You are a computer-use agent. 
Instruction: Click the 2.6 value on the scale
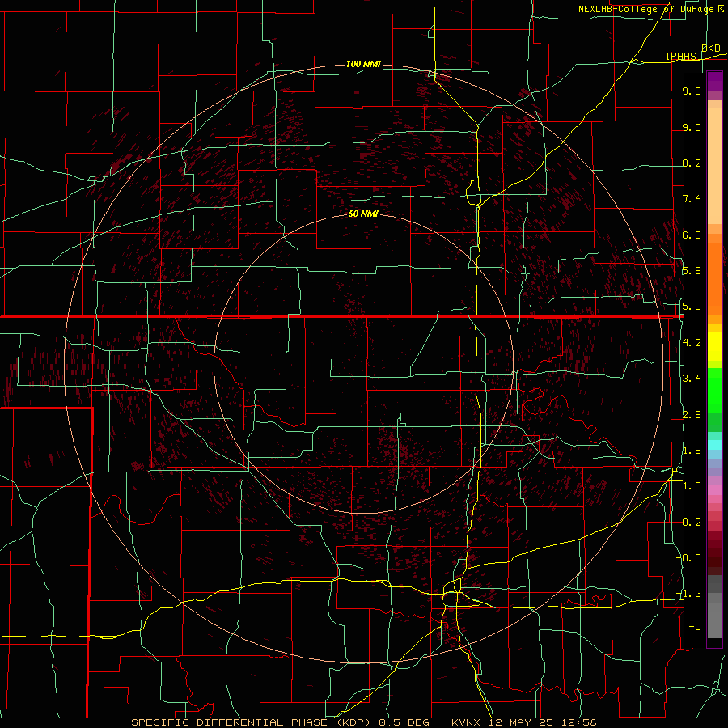(692, 415)
